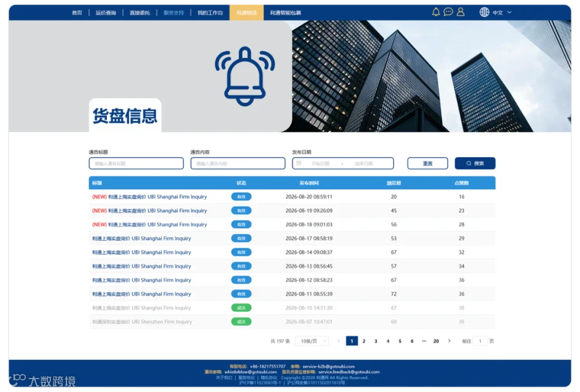Go to 首页 in navigation bar

pos(77,13)
